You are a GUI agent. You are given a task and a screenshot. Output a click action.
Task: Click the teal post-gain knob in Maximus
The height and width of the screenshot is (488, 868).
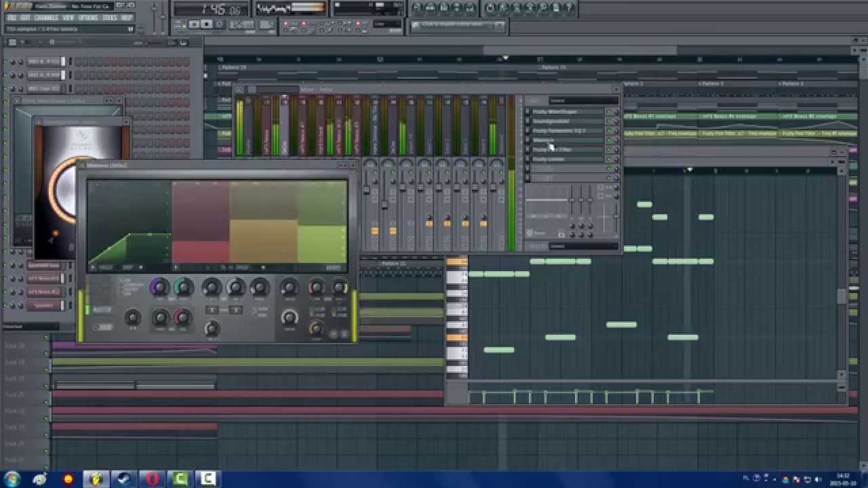[183, 287]
